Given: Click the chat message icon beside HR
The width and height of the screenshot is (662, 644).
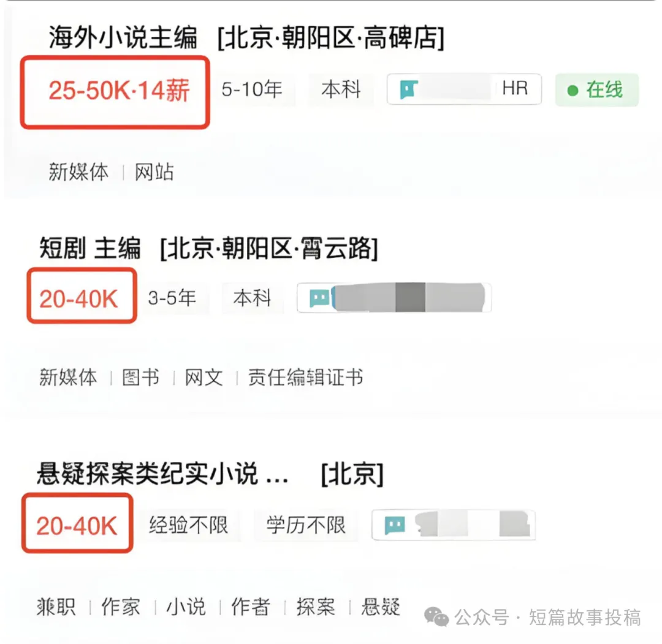Looking at the screenshot, I should 410,89.
